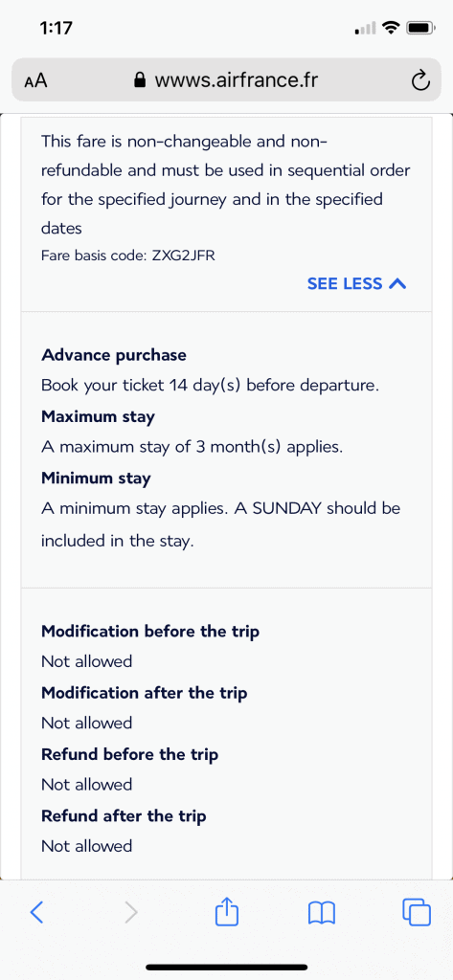This screenshot has width=453, height=980.
Task: Tap the Safari forward arrow
Action: [131, 912]
